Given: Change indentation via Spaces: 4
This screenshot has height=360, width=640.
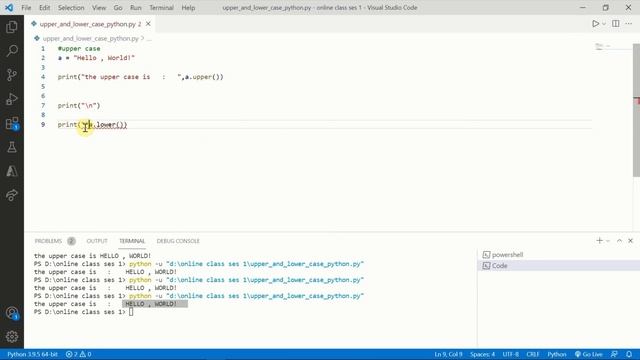Looking at the screenshot, I should [482, 354].
